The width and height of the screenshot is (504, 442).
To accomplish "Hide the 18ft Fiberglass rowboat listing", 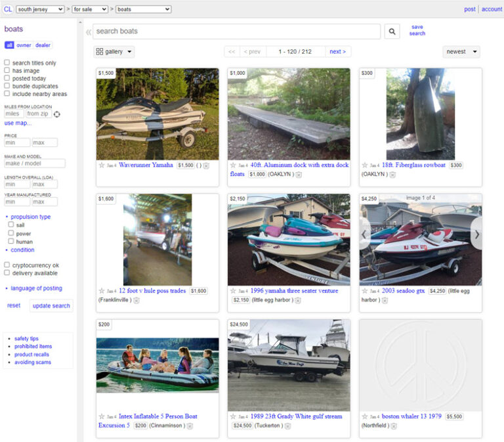I will click(392, 175).
